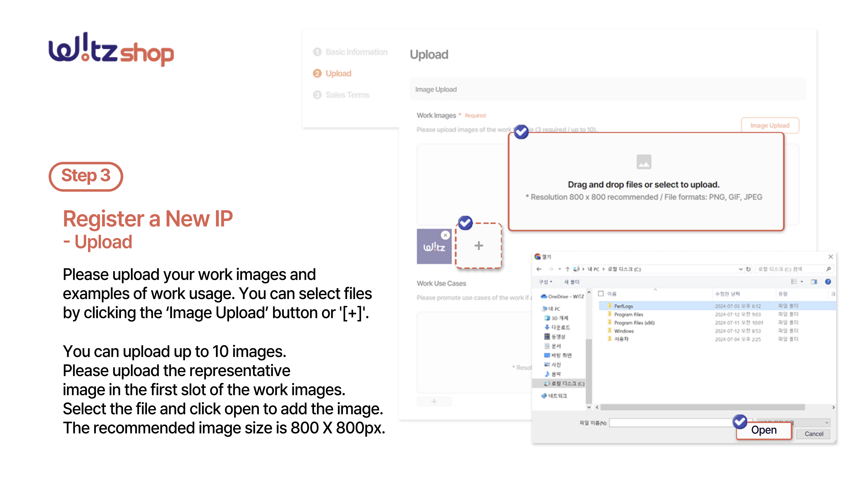Click the Program Files (x86) folder icon

pyautogui.click(x=609, y=322)
